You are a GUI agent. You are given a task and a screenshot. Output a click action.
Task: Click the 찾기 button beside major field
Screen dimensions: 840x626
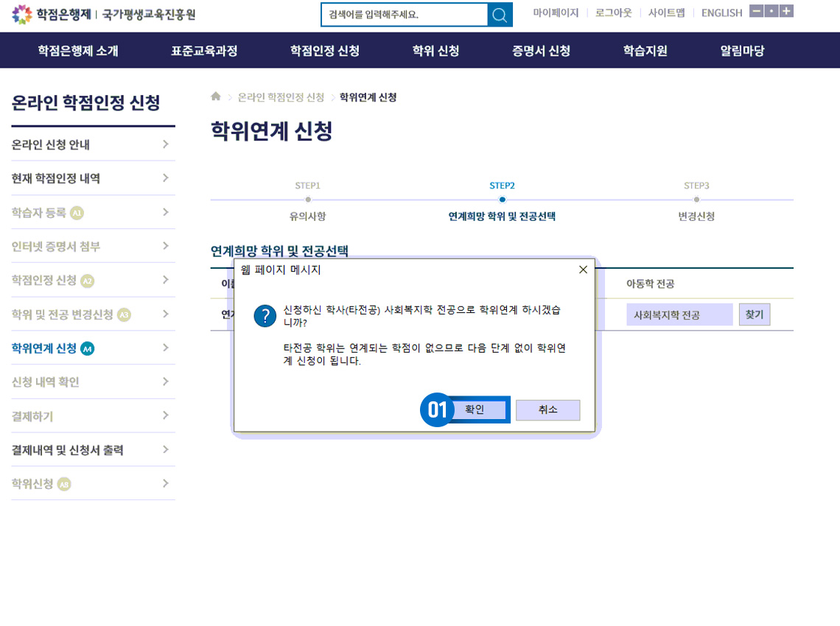754,314
